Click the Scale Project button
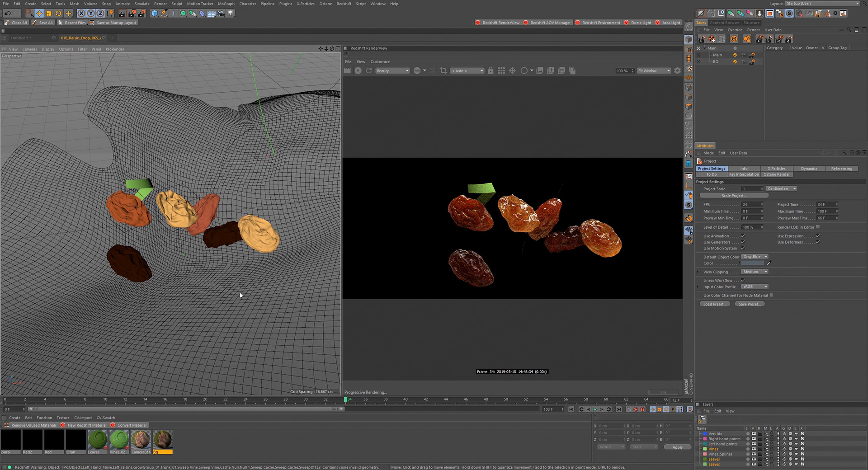This screenshot has height=470, width=868. pos(734,196)
